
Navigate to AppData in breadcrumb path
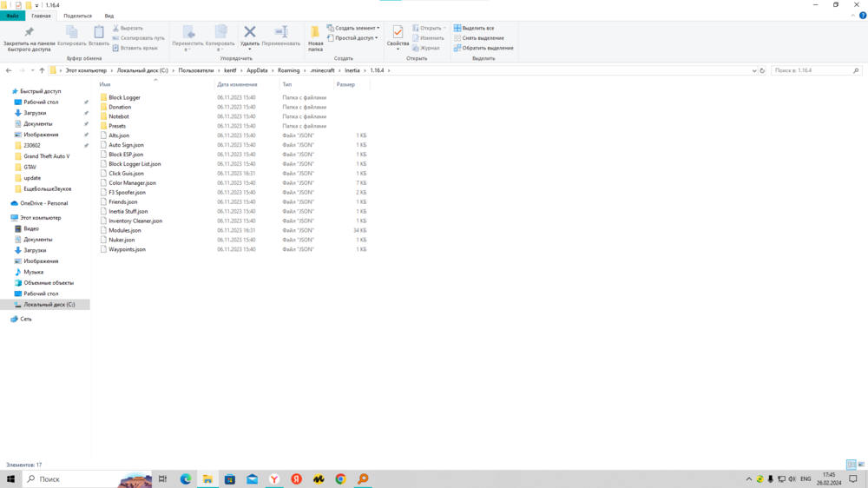pos(257,70)
